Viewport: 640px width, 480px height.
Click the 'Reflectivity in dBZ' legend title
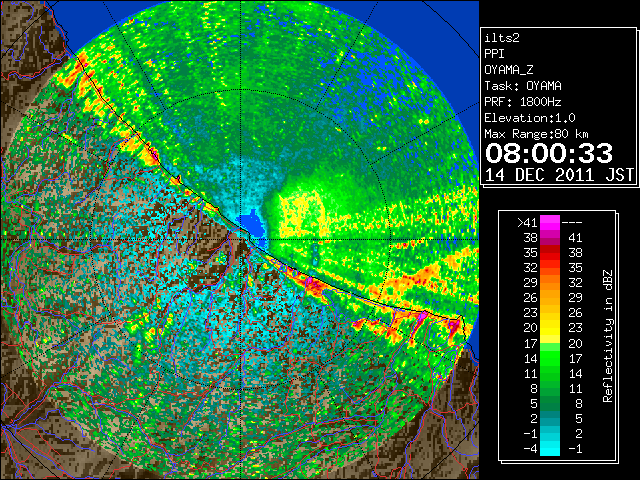[608, 336]
